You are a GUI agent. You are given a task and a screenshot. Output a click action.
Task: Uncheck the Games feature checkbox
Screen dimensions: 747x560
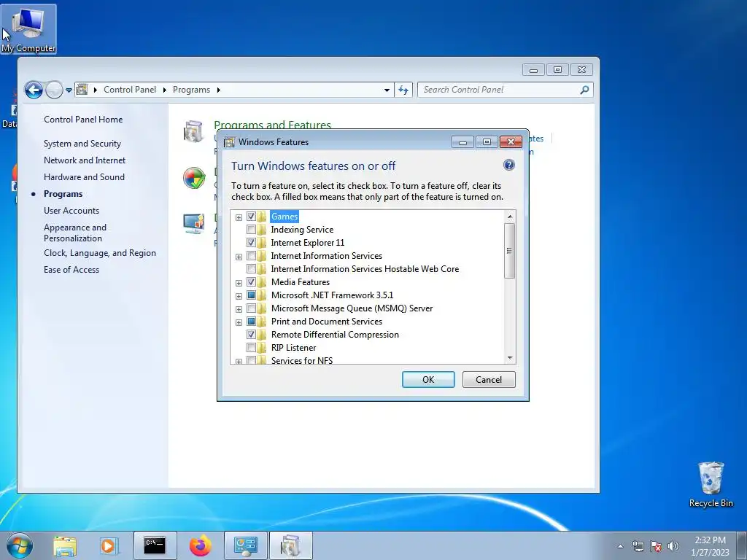pos(251,217)
